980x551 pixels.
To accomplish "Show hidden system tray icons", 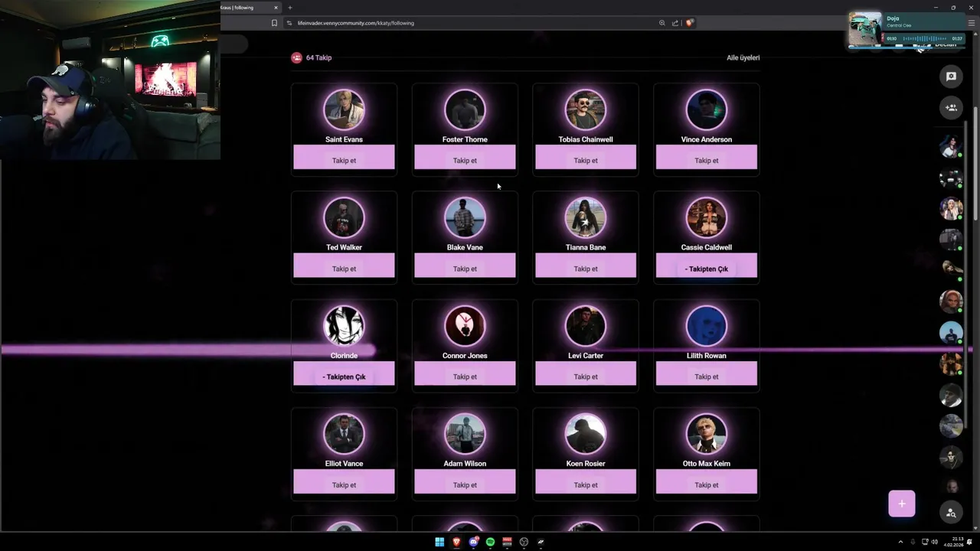I will click(x=900, y=542).
